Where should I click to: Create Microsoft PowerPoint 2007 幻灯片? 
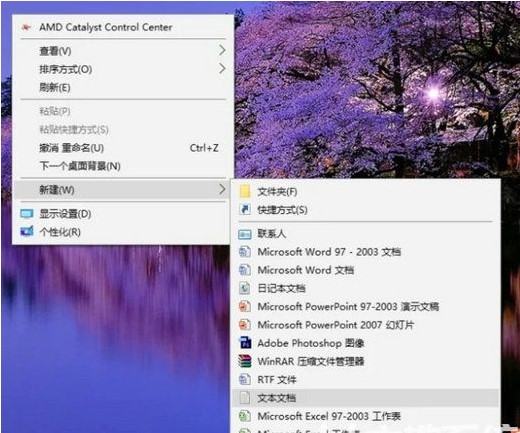(x=365, y=325)
